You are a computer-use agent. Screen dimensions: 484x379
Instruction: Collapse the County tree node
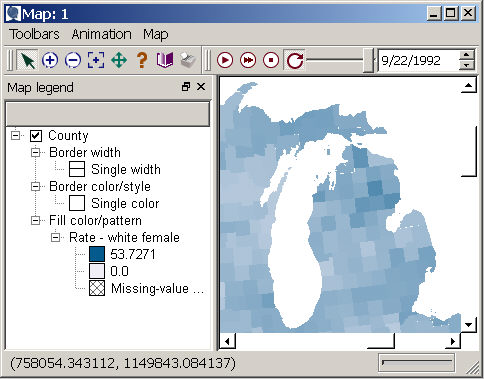pos(15,135)
